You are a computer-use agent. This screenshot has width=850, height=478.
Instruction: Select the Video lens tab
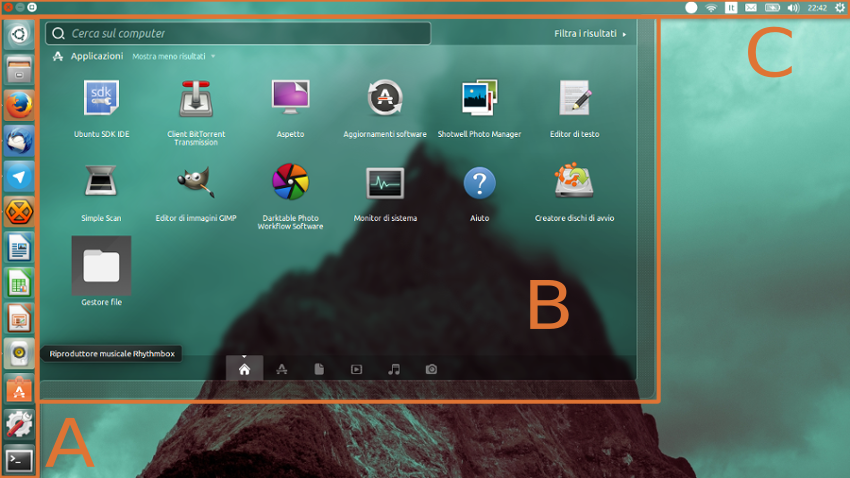[x=356, y=369]
